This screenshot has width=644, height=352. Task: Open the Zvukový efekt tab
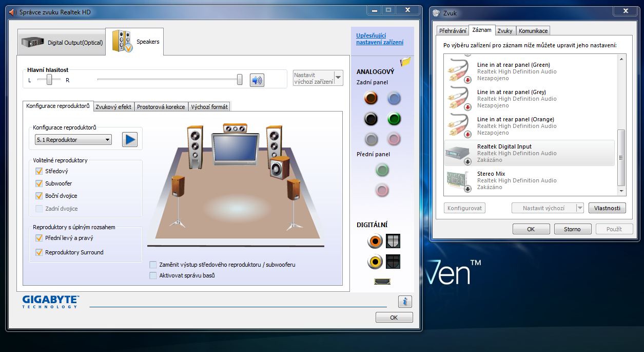[x=113, y=107]
